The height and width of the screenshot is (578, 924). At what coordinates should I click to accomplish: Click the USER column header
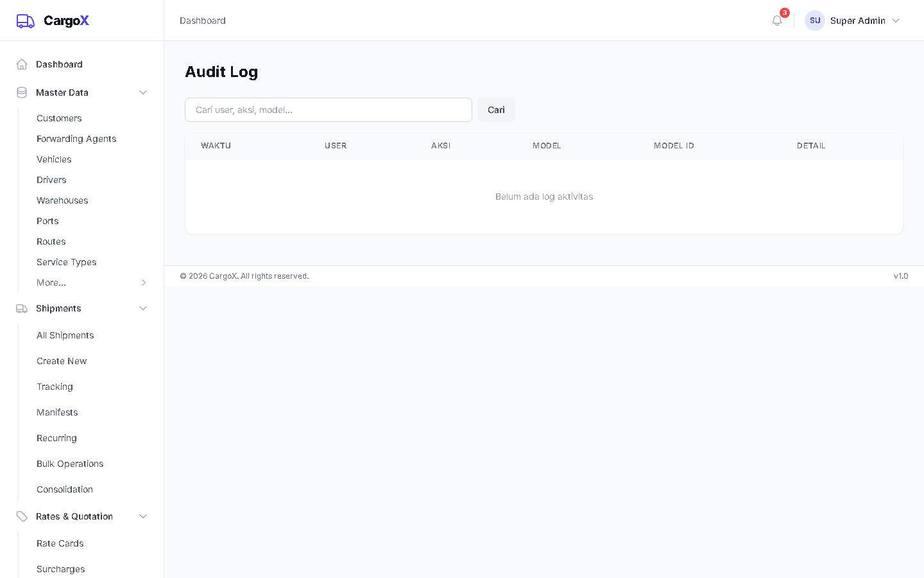[336, 146]
